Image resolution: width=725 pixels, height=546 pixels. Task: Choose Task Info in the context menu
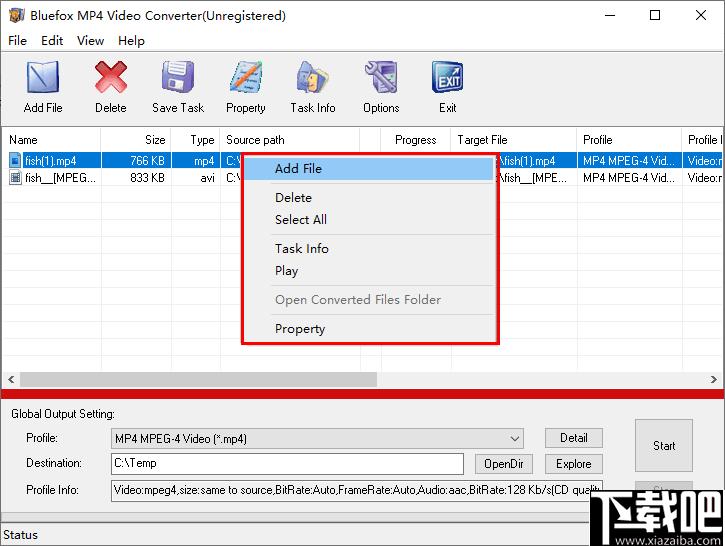tap(369, 249)
